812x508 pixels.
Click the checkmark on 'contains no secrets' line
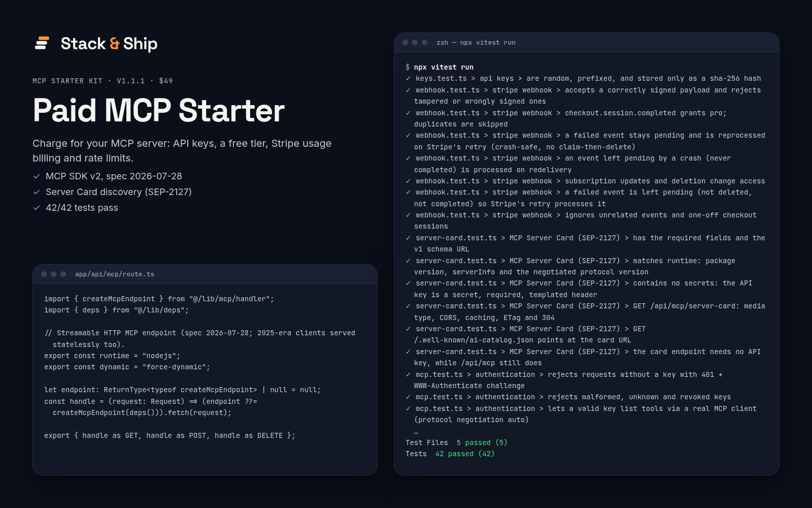[x=408, y=283]
